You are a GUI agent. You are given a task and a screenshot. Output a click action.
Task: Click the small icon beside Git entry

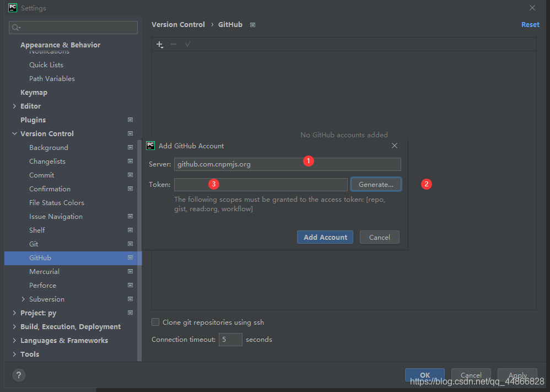tap(130, 244)
